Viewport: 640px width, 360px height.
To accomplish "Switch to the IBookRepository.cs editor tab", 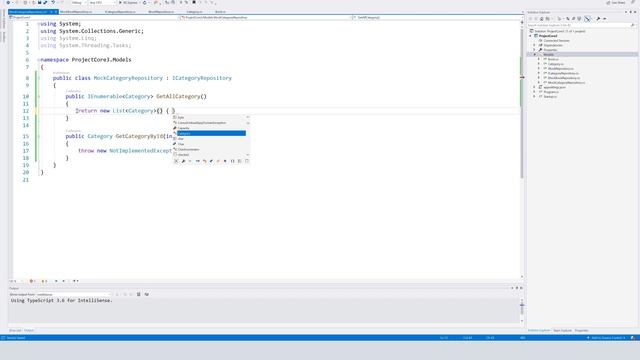I will [x=161, y=12].
